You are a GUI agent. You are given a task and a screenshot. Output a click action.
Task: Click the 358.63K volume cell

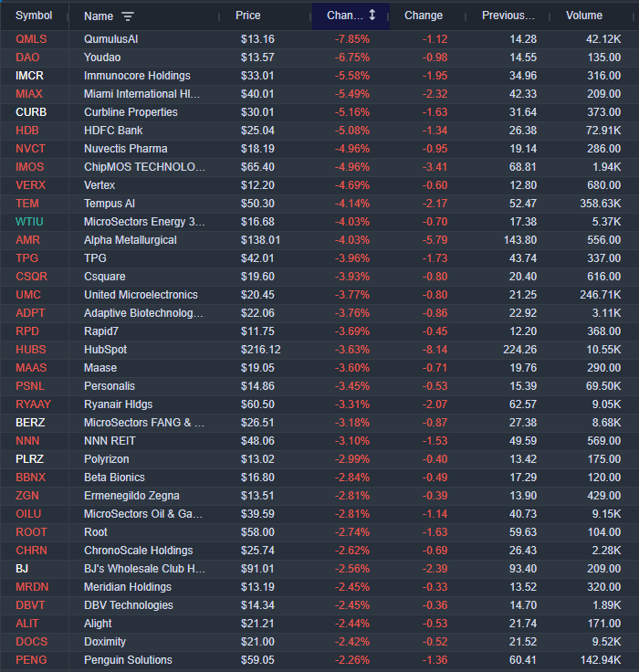pyautogui.click(x=601, y=204)
